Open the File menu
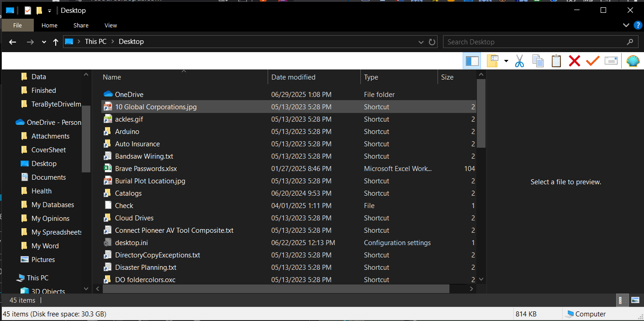644x321 pixels. pos(17,26)
